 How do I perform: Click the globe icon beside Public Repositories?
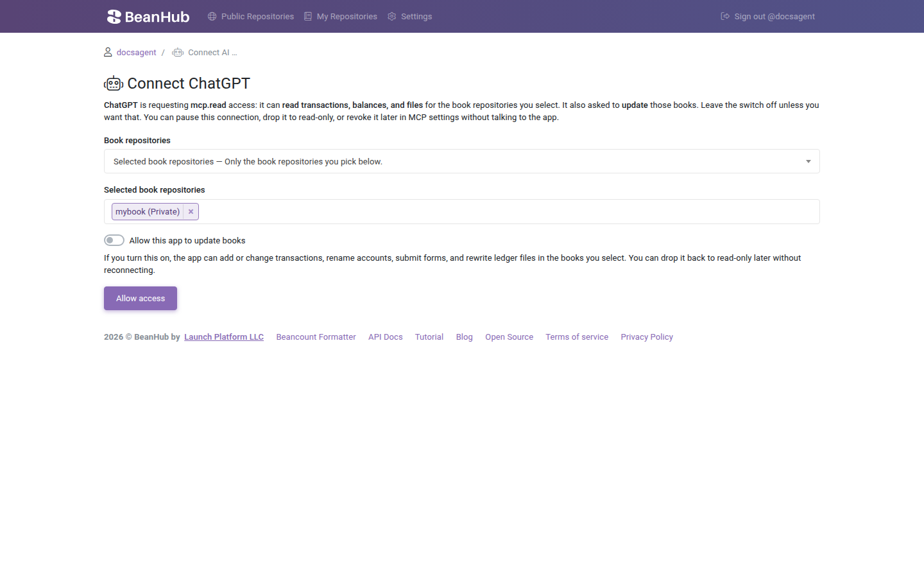point(212,17)
